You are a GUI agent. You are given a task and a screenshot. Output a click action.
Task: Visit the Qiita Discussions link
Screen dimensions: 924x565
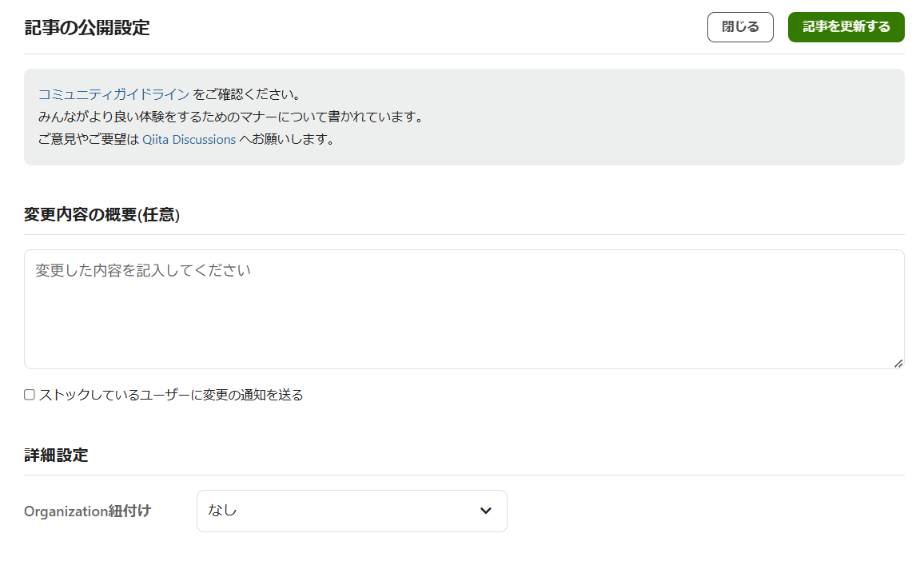coord(189,139)
